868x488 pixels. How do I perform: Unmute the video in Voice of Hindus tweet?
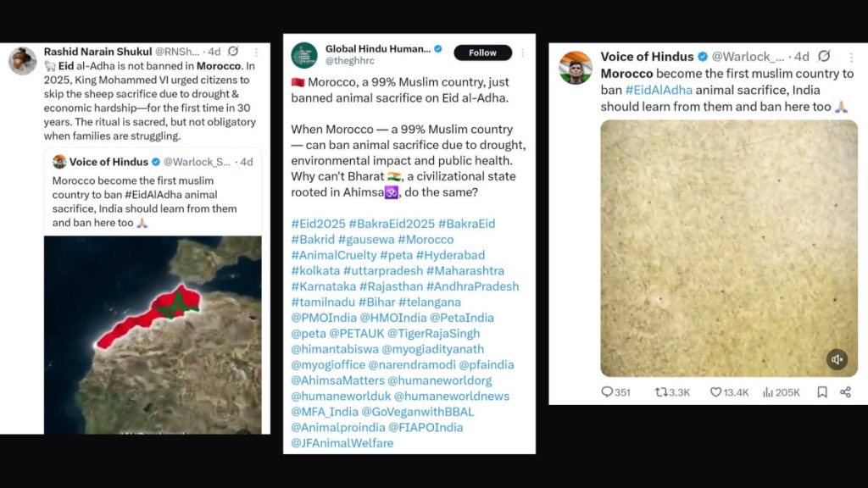[837, 359]
